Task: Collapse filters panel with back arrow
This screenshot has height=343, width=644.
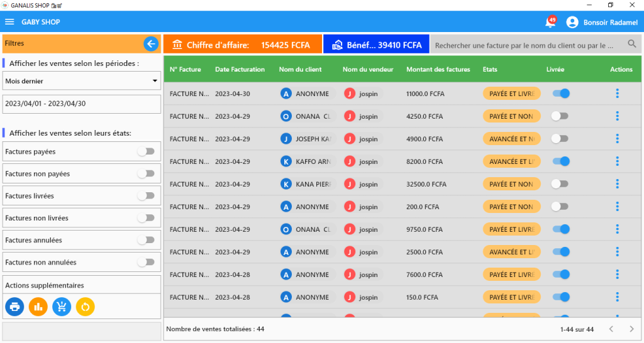Action: click(x=151, y=43)
